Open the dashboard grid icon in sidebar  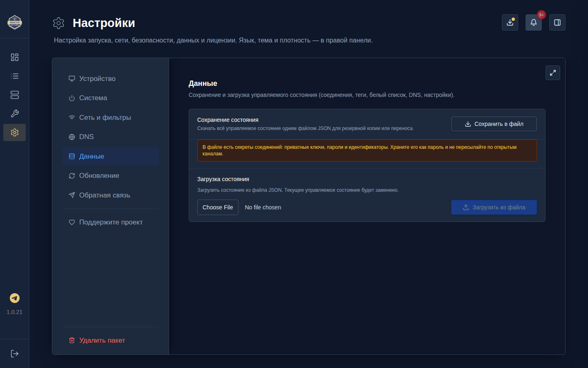click(15, 57)
